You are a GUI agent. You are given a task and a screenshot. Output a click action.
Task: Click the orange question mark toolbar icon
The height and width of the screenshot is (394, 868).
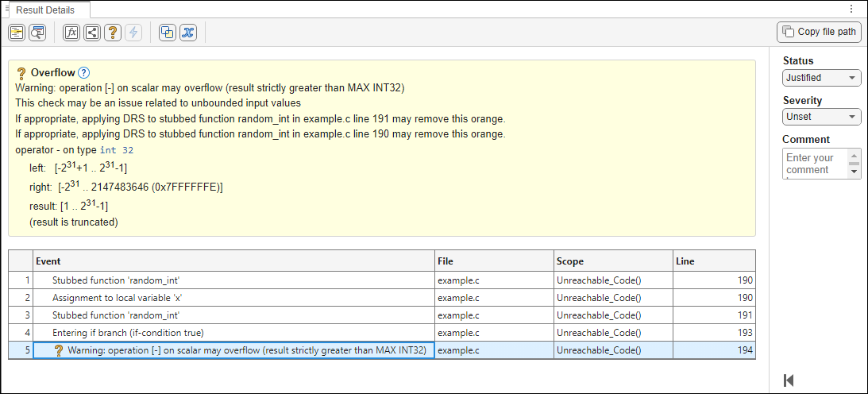pyautogui.click(x=113, y=33)
